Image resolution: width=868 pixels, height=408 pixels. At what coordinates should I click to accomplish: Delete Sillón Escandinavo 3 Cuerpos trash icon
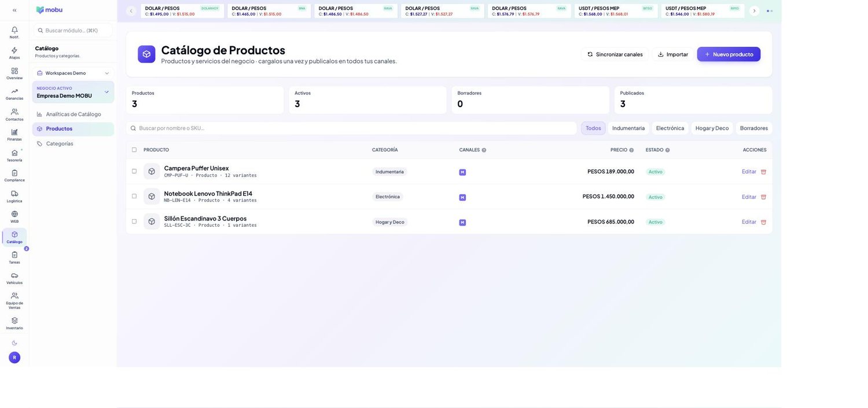[763, 222]
